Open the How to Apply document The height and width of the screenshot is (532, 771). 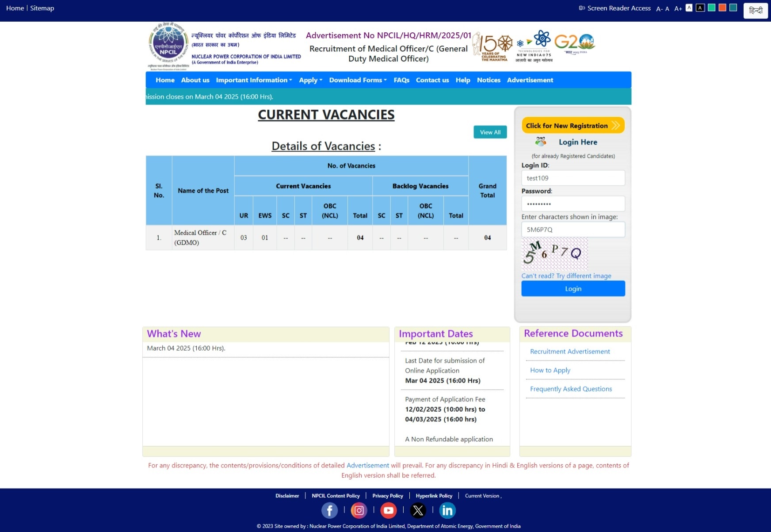click(550, 370)
